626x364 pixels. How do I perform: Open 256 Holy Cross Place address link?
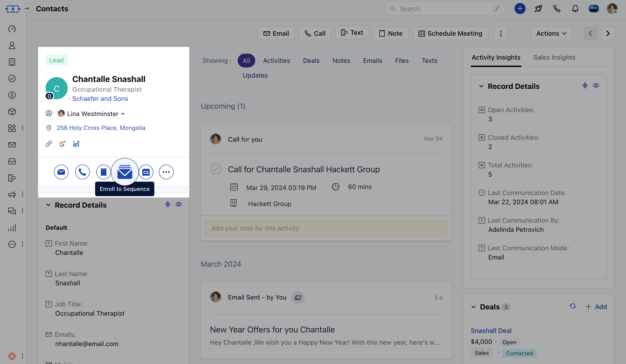(101, 128)
